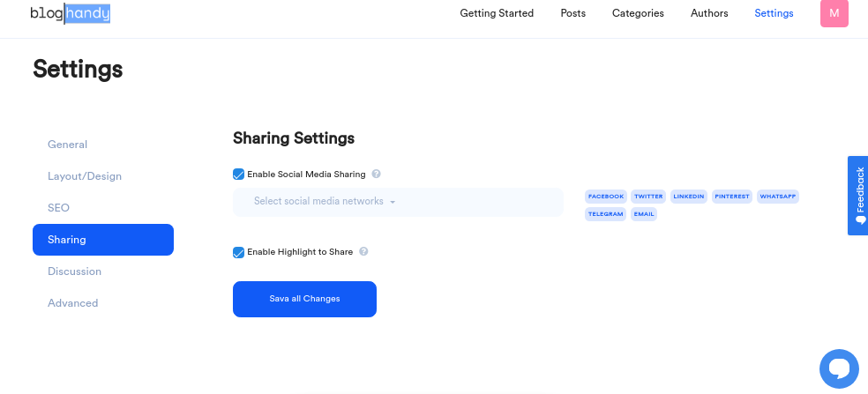Open the SEO settings tab
This screenshot has height=394, width=868.
click(58, 208)
